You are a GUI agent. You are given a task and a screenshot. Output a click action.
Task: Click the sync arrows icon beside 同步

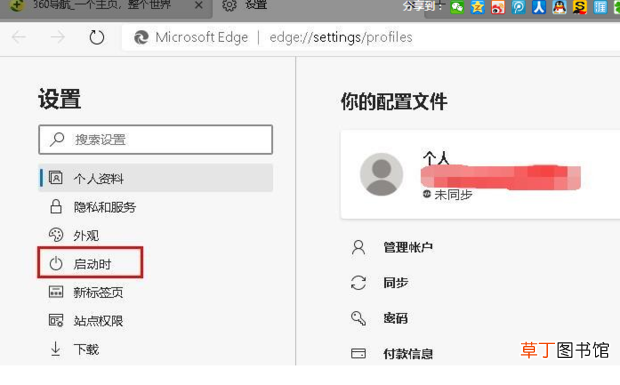pyautogui.click(x=358, y=283)
